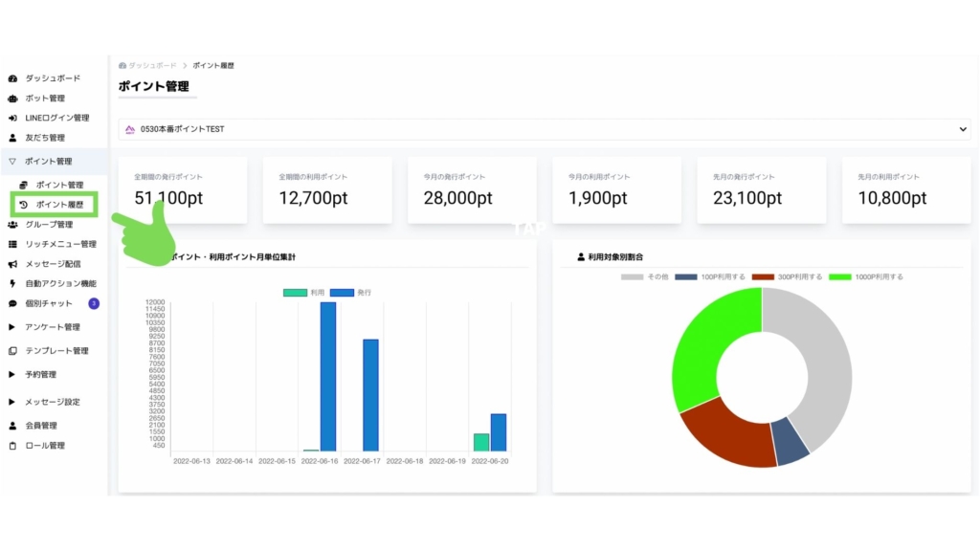Click the ポイント履歴 history clock icon
The width and height of the screenshot is (980, 551).
click(23, 205)
